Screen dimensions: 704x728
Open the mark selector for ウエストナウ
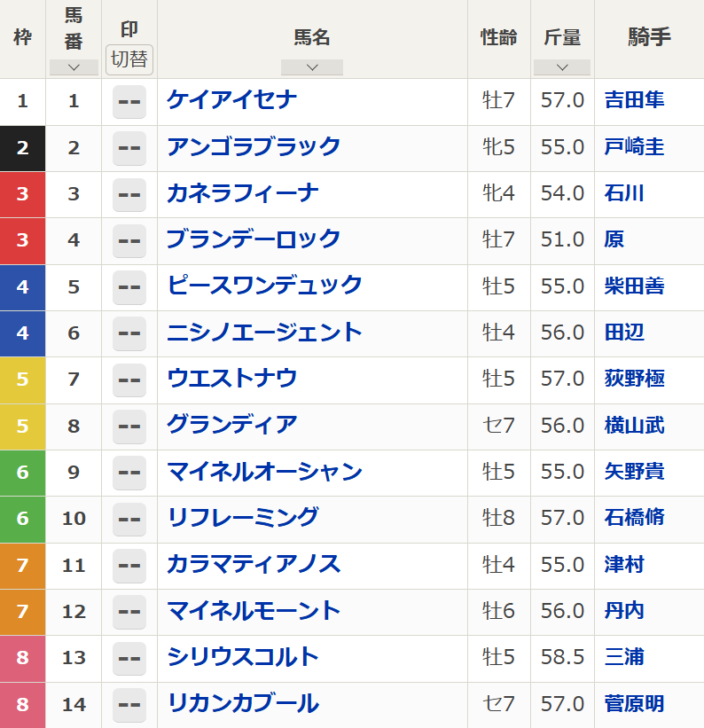click(x=129, y=380)
